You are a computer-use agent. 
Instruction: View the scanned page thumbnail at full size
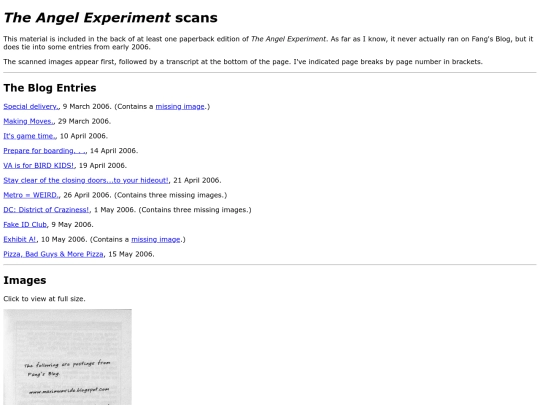68,357
